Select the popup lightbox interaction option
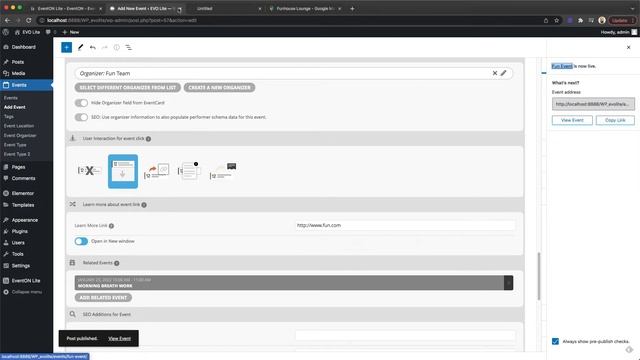 pos(189,171)
